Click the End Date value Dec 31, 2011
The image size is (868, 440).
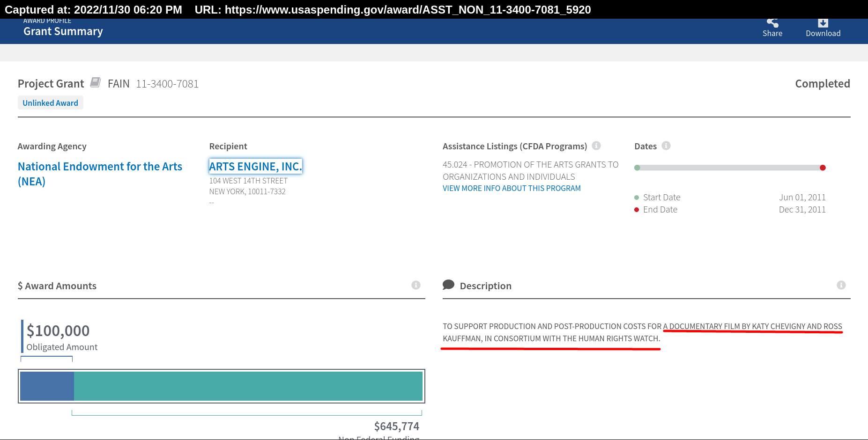(802, 210)
